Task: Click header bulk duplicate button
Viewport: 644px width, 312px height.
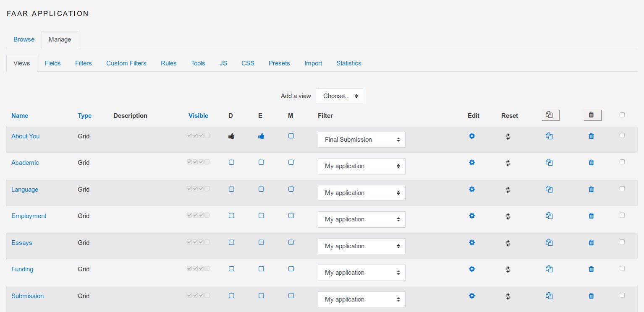Action: click(x=551, y=115)
